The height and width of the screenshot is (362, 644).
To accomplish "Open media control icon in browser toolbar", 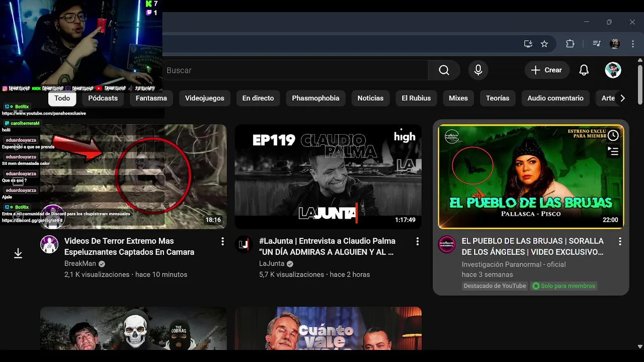I will coord(597,44).
